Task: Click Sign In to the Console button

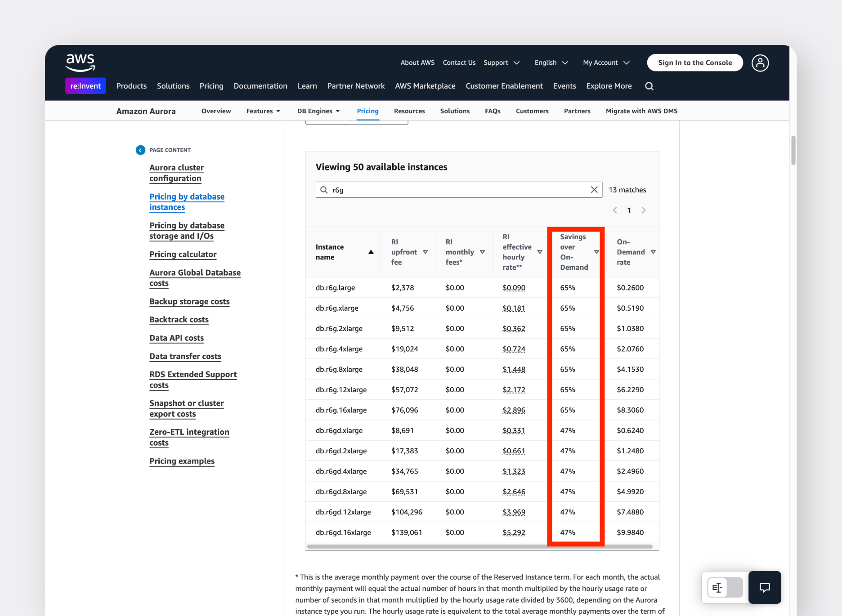Action: point(695,62)
